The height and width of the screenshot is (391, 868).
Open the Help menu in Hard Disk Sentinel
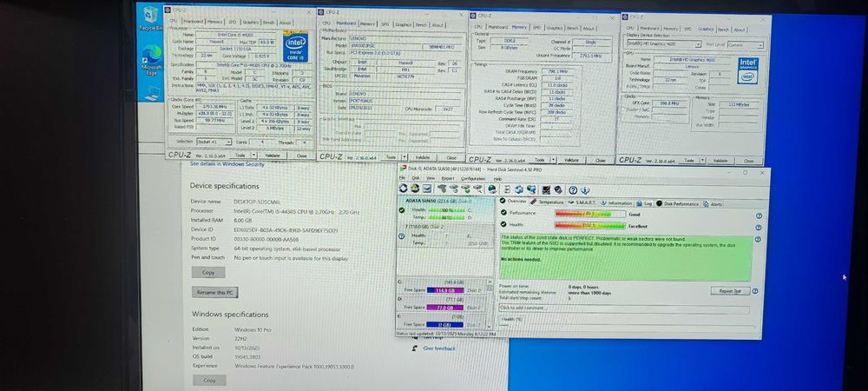497,179
